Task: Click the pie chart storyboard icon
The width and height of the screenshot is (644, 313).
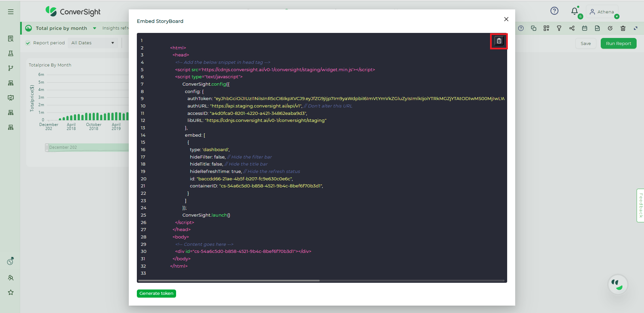Action: [29, 28]
